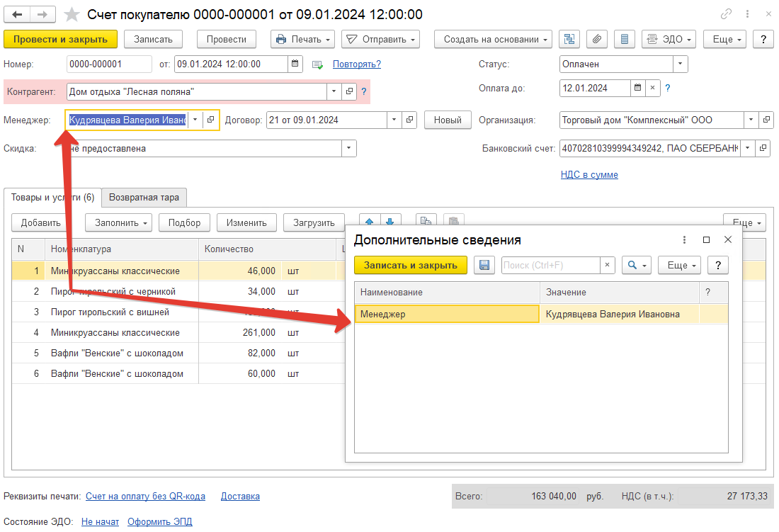The image size is (779, 532).
Task: Click the Поиск search field in dialog
Action: [550, 265]
